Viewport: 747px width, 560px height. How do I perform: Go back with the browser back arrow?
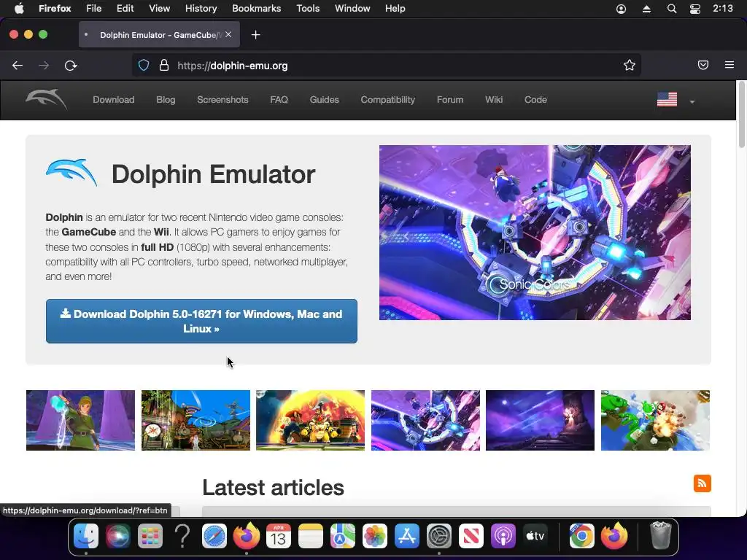click(18, 66)
